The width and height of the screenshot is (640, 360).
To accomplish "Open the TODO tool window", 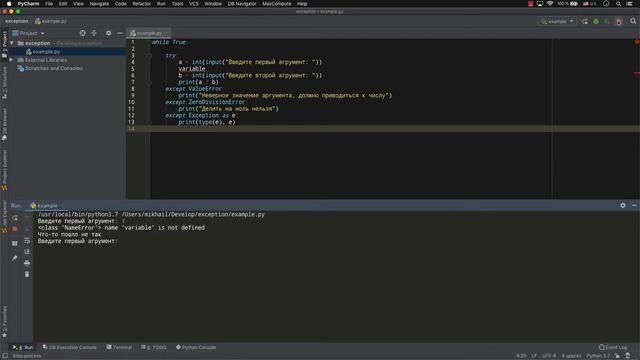I will point(153,347).
